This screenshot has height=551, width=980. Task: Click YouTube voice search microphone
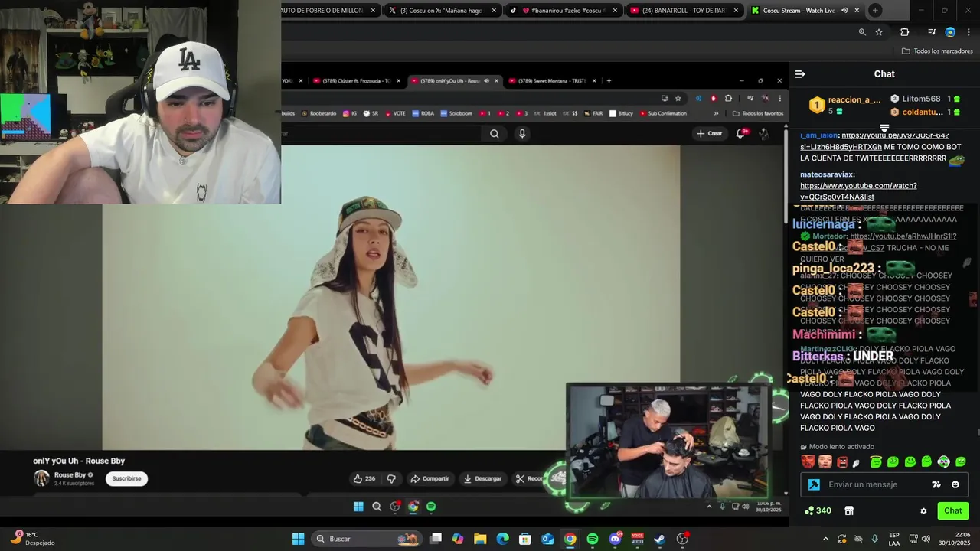[x=522, y=134]
